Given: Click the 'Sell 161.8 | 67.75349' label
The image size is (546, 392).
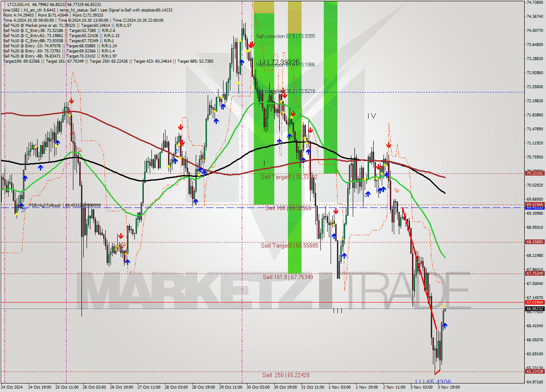Looking at the screenshot, I should pyautogui.click(x=288, y=277).
